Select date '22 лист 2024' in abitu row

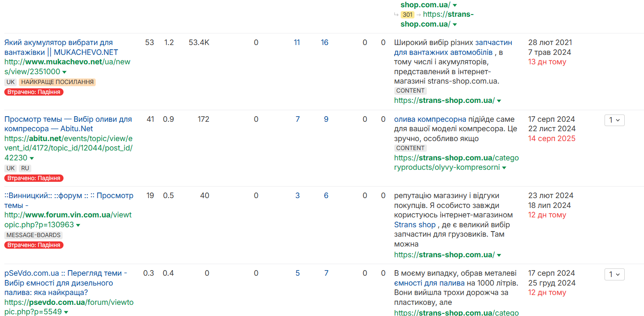pos(552,129)
